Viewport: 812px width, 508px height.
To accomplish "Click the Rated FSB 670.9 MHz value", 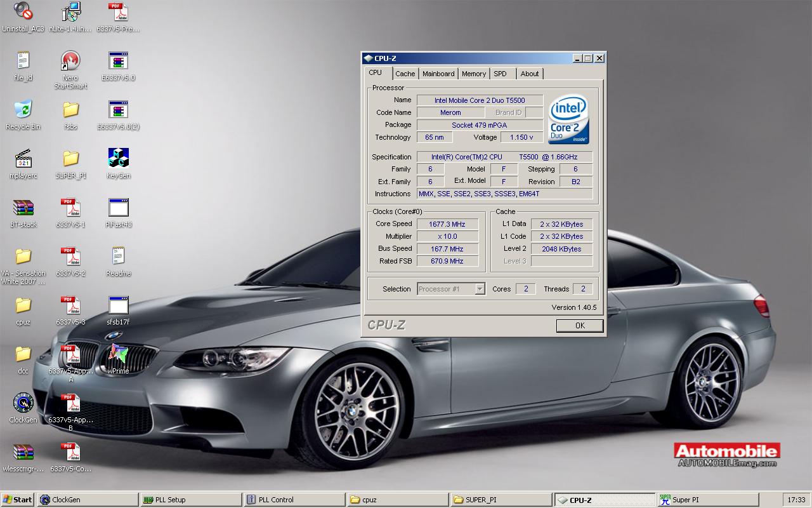I will [447, 261].
